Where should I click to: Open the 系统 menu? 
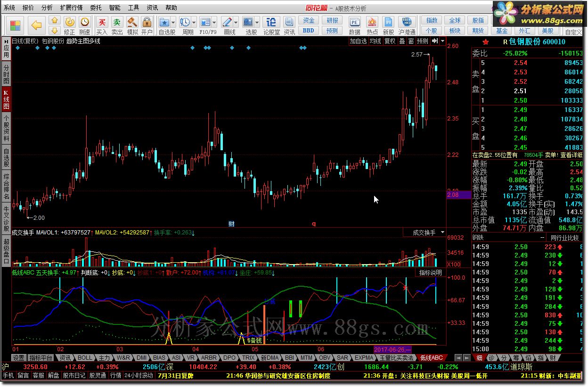pos(9,8)
